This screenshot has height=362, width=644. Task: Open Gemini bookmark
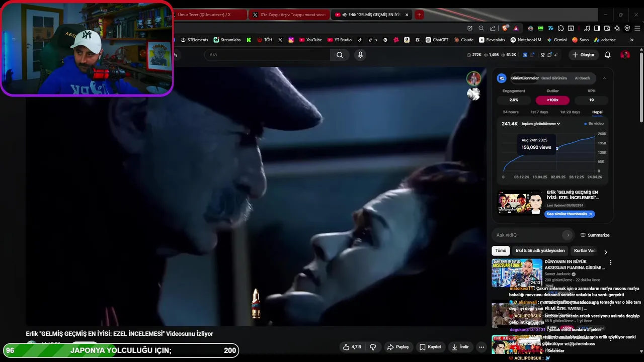tap(556, 40)
